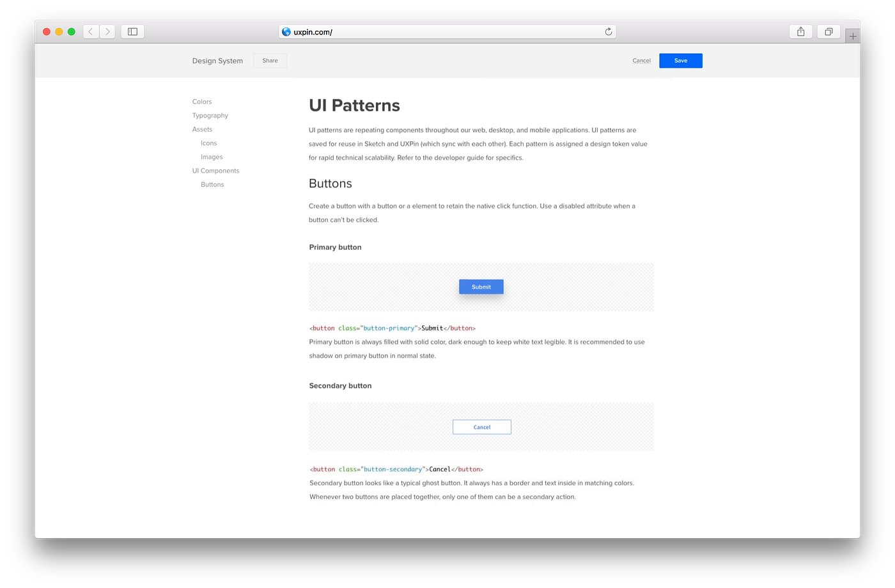This screenshot has height=588, width=895.
Task: Toggle the Safari sidebar icon
Action: click(x=132, y=31)
